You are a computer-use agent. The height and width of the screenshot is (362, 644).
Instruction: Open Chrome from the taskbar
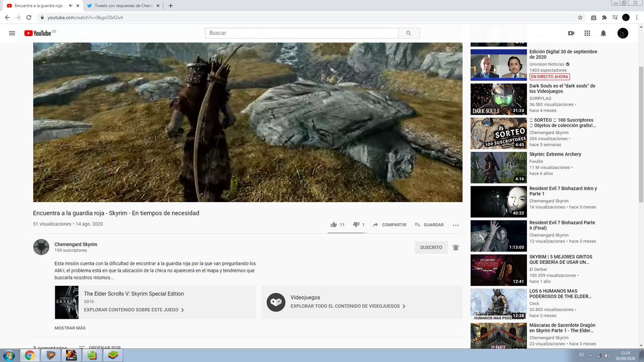click(30, 355)
